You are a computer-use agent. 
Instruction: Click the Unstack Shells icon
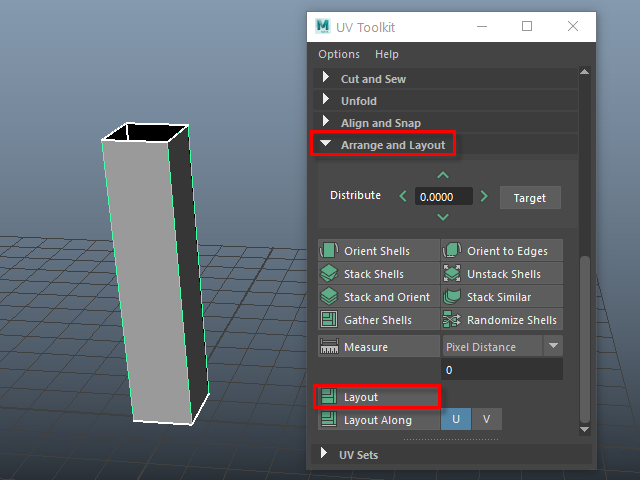[452, 274]
